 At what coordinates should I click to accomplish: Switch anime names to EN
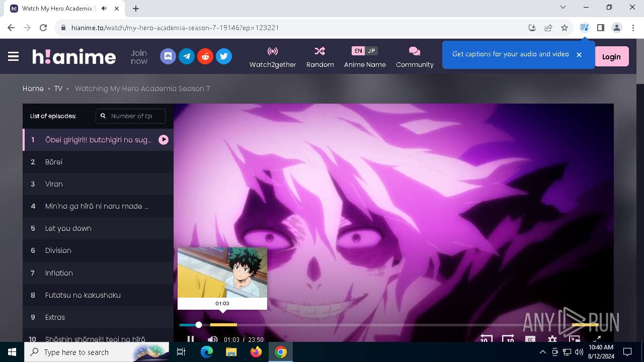(358, 51)
